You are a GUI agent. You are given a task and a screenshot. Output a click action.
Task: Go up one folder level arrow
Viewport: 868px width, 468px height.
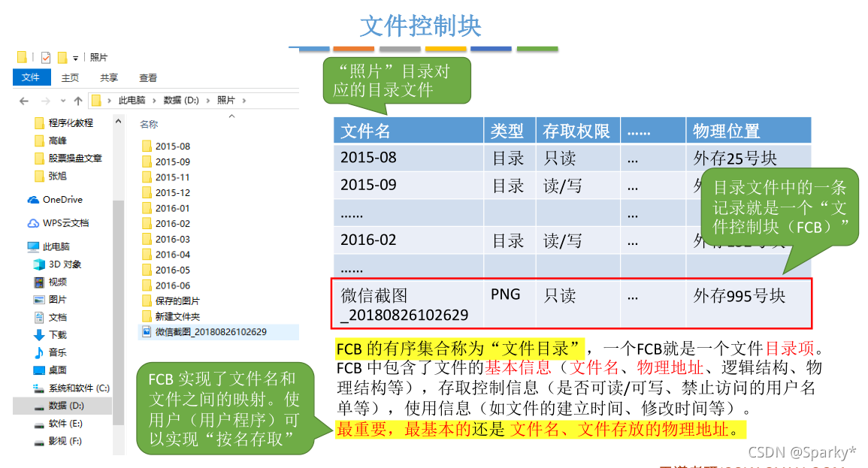[x=78, y=101]
